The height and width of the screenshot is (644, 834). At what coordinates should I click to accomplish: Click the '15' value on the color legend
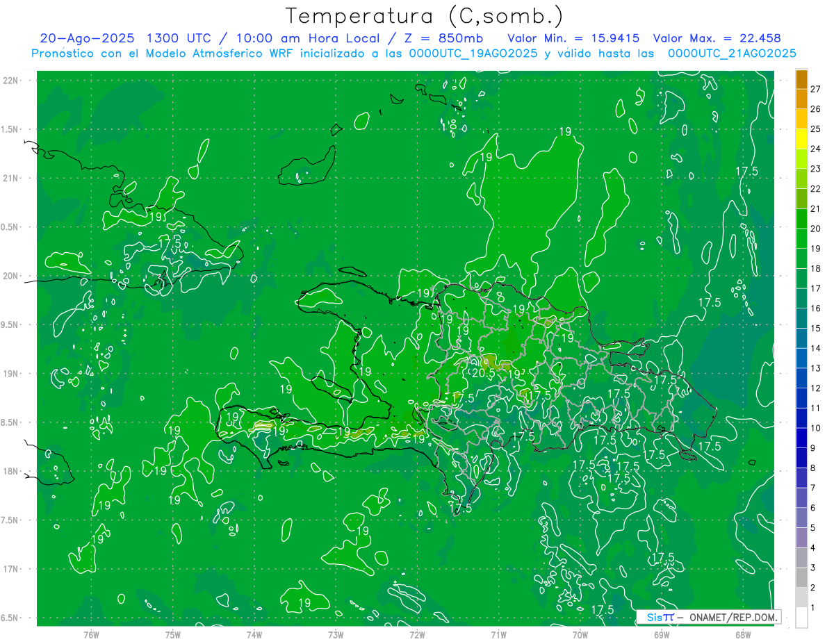click(816, 328)
